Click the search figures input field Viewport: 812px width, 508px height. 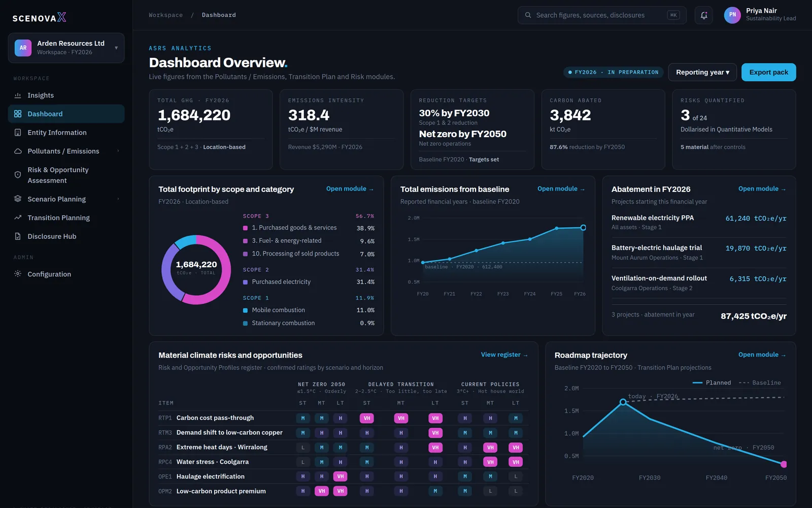(x=602, y=15)
